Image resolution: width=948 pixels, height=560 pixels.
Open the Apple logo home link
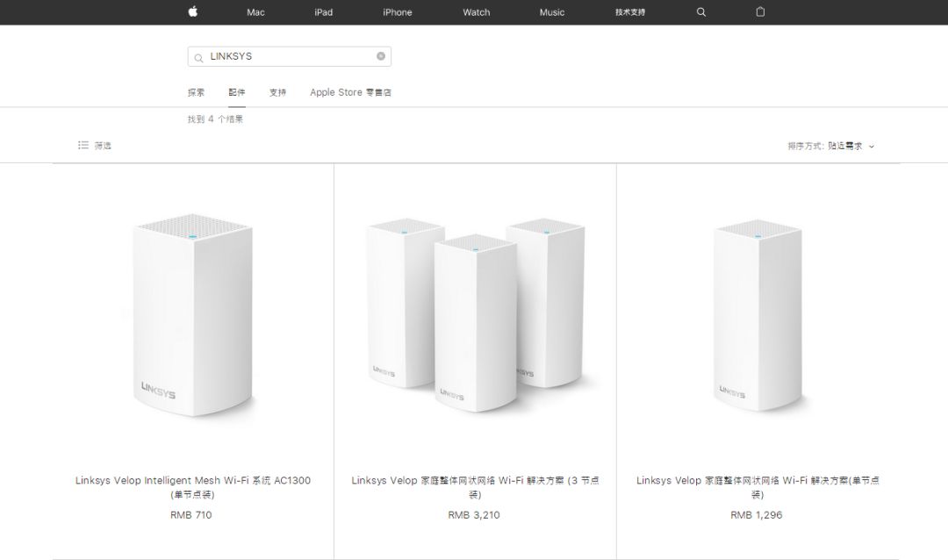coord(193,11)
